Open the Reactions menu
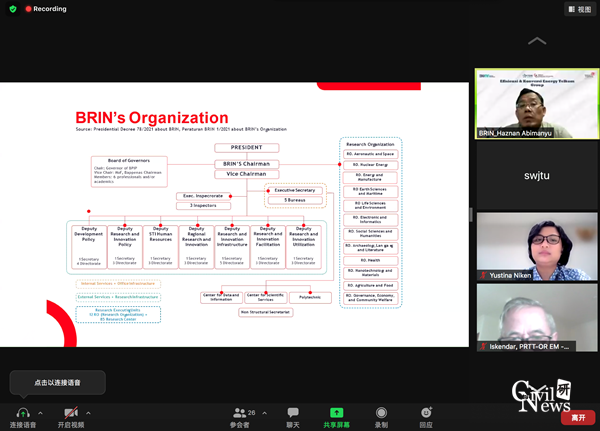 pyautogui.click(x=426, y=412)
